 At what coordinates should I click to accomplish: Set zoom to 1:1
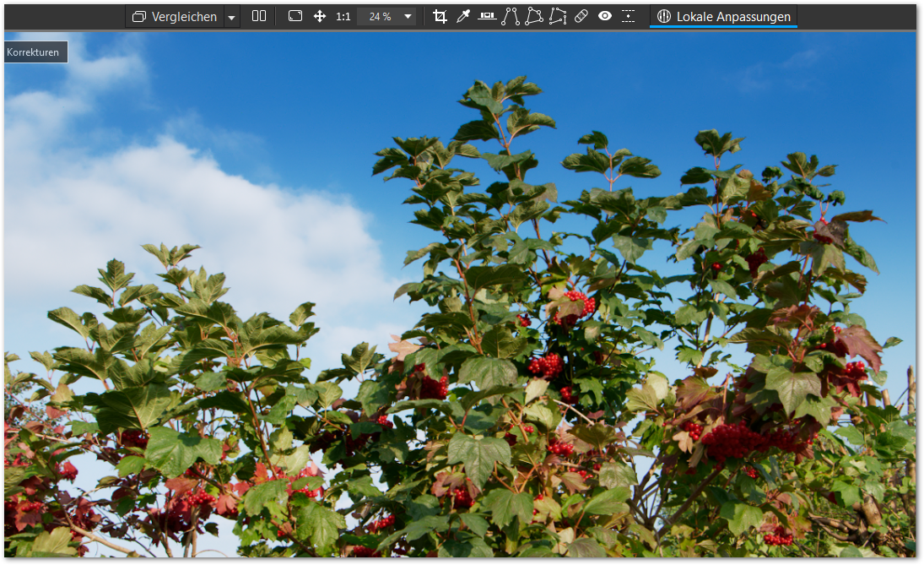point(343,16)
